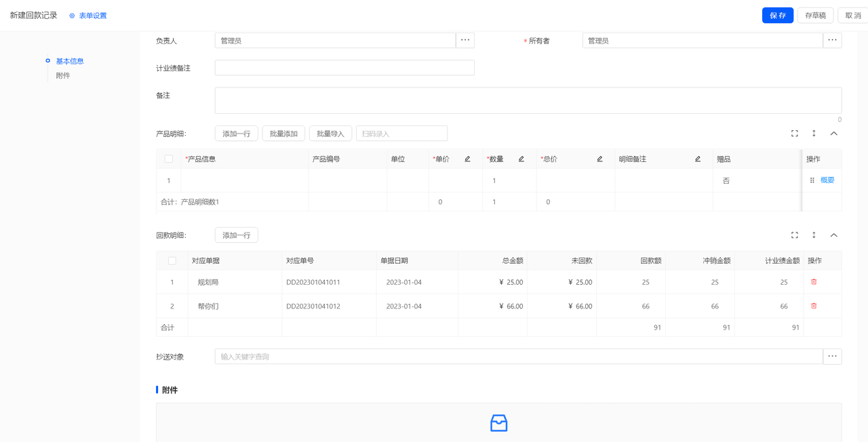Adjust 产品明细 row height icon

pos(814,134)
